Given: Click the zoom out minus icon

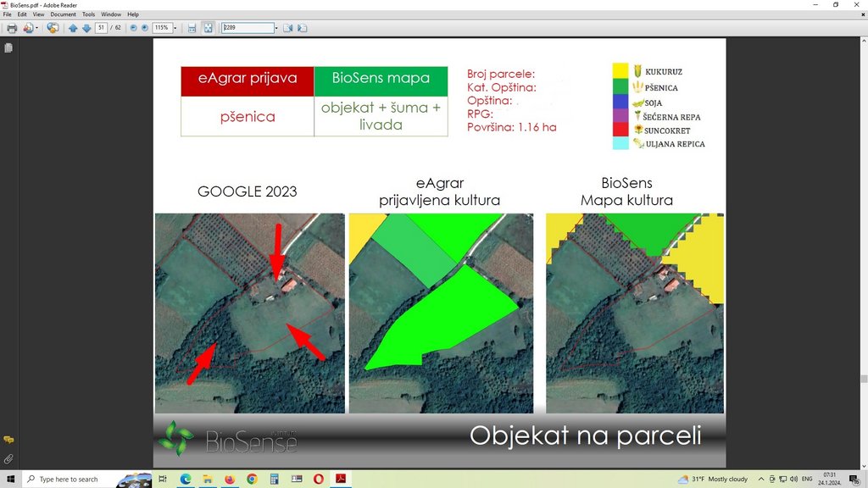Looking at the screenshot, I should pyautogui.click(x=133, y=28).
